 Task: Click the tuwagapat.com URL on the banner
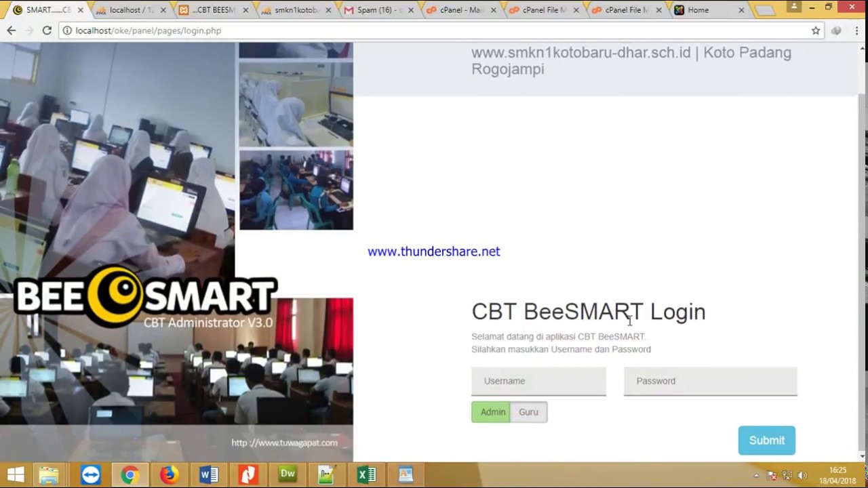click(284, 443)
